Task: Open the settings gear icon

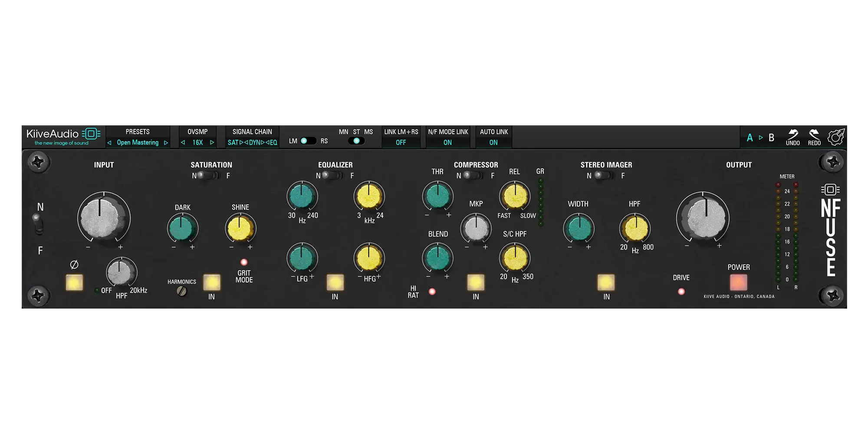Action: (x=836, y=137)
